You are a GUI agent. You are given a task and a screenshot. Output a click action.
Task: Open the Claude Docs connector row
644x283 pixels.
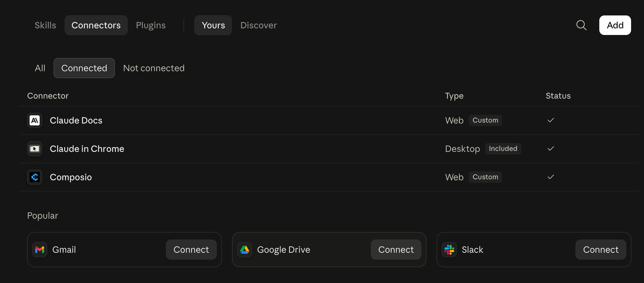[329, 120]
